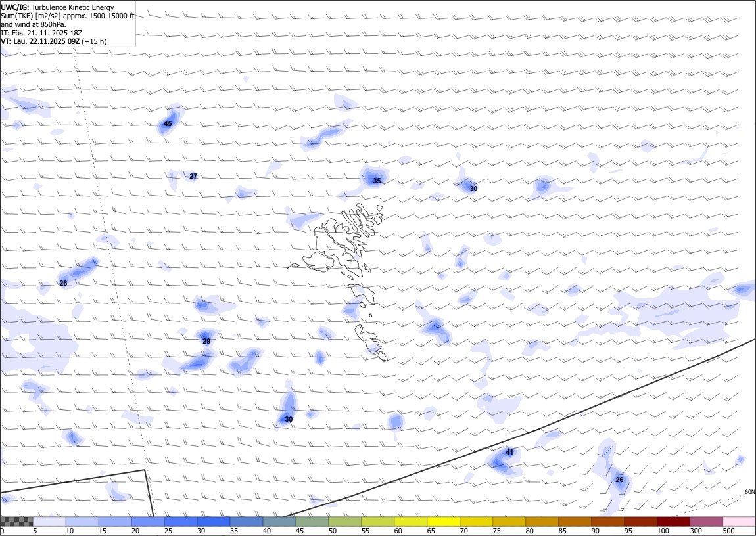Click the 41 TKE value on the boundary line
The width and height of the screenshot is (756, 536).
tap(509, 452)
